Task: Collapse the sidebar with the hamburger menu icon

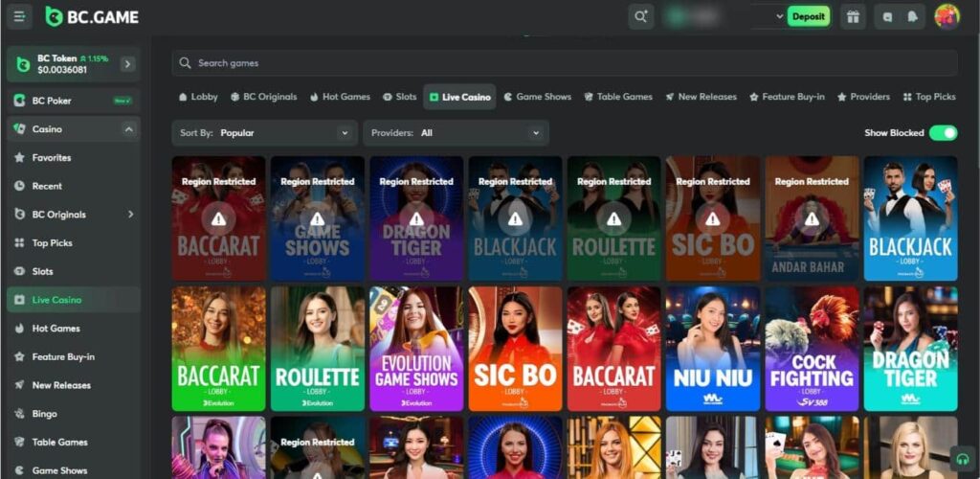Action: pyautogui.click(x=19, y=16)
